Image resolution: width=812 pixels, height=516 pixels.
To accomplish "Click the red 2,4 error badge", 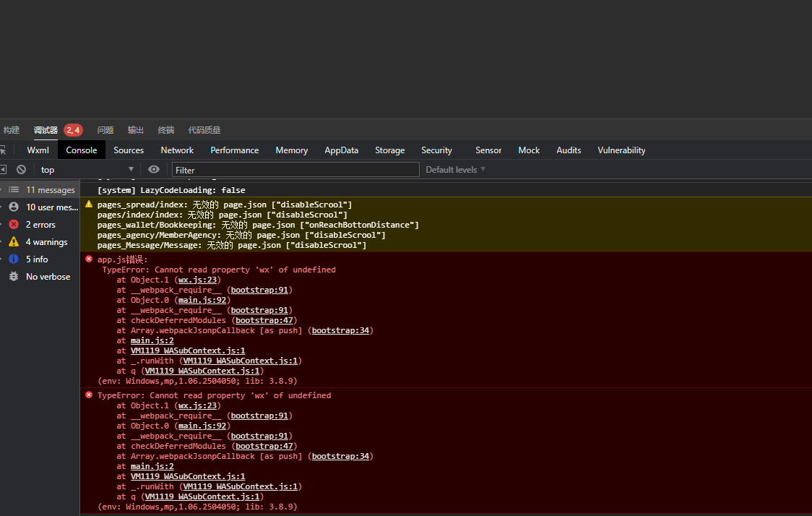I will tap(73, 130).
